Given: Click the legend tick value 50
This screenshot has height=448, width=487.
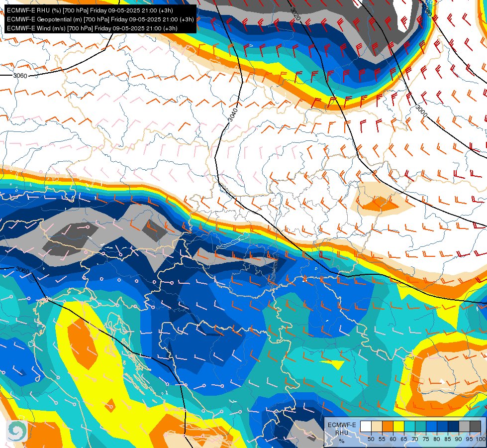Looking at the screenshot, I should 371,439.
